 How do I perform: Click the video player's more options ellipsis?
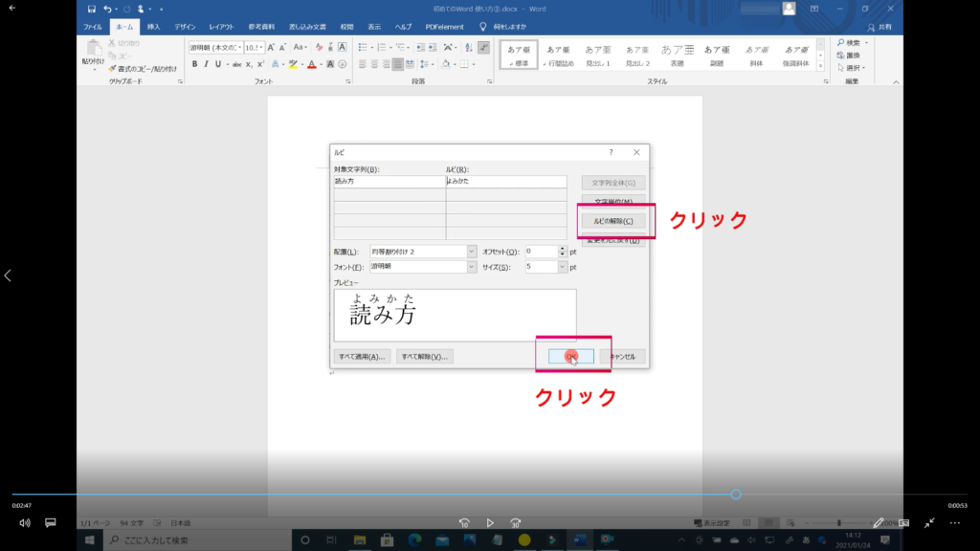pos(954,523)
